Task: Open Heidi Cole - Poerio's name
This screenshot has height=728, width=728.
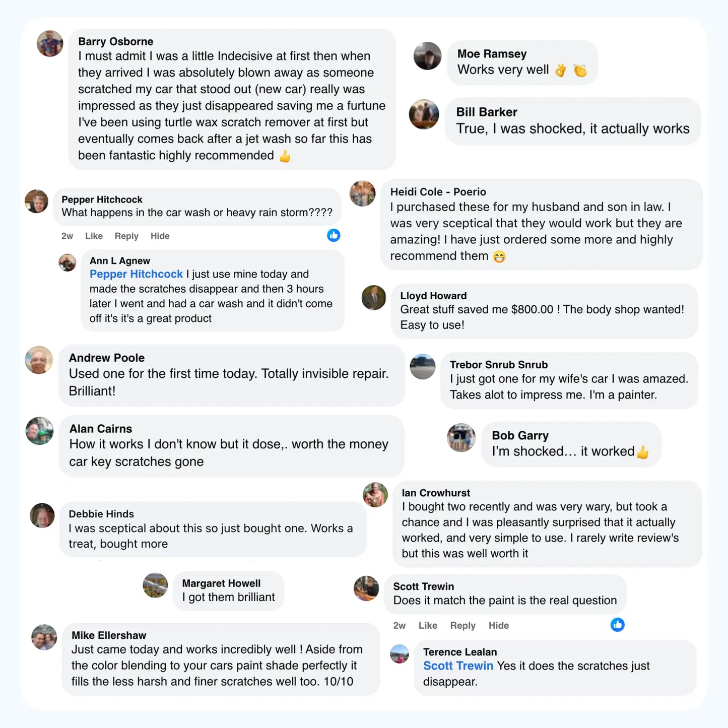Action: [x=438, y=192]
